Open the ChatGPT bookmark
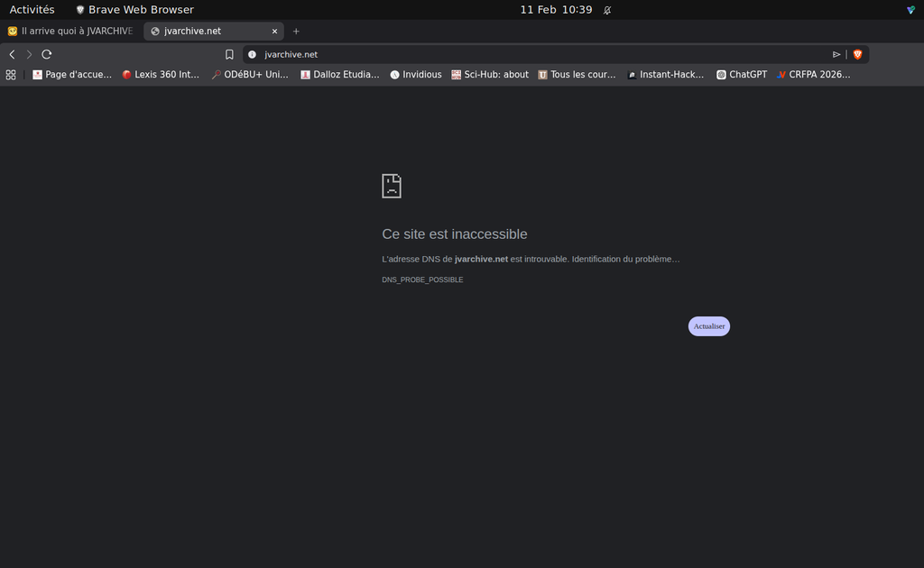924x568 pixels. coord(742,75)
